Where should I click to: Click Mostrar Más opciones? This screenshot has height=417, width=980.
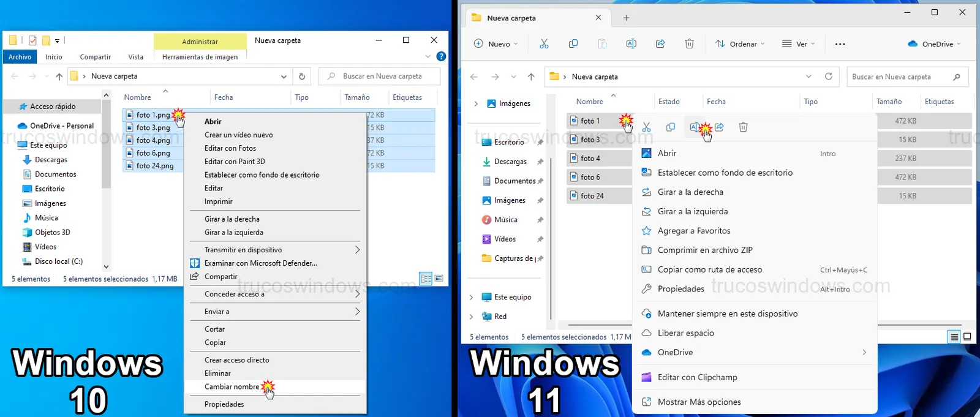click(699, 402)
